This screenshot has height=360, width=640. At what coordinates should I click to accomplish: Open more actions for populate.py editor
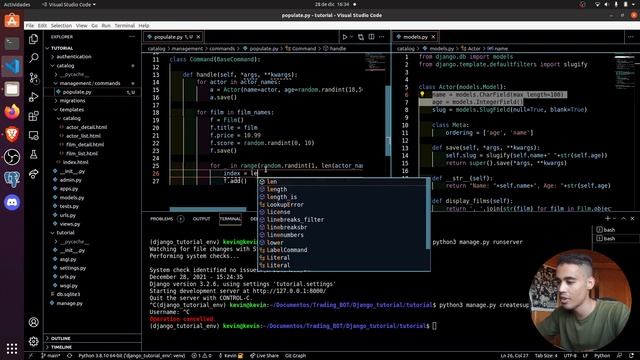(x=382, y=37)
